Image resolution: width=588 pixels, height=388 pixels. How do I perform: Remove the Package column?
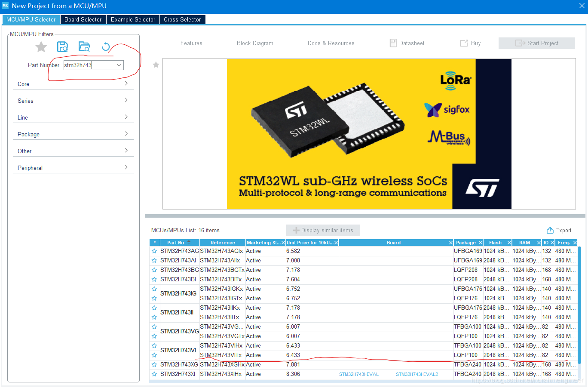[481, 243]
